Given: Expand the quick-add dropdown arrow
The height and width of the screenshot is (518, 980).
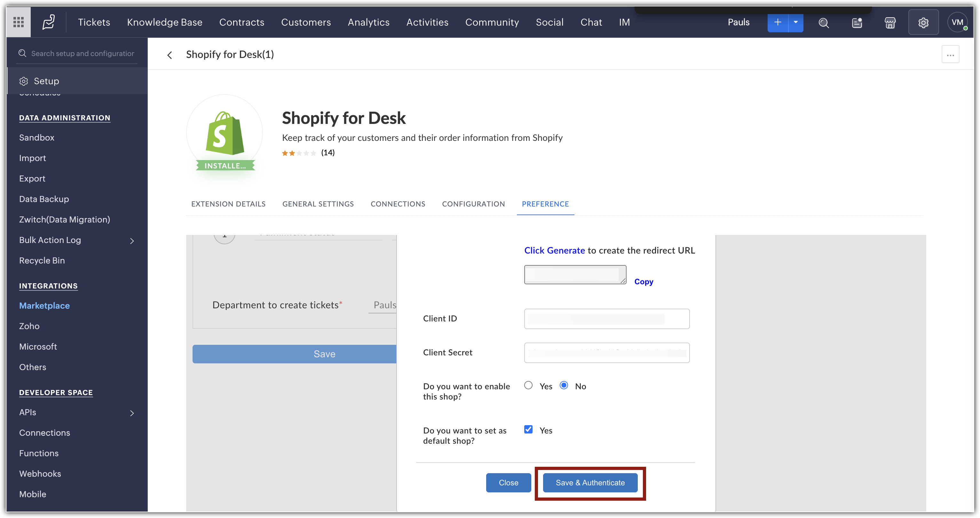Looking at the screenshot, I should click(795, 22).
